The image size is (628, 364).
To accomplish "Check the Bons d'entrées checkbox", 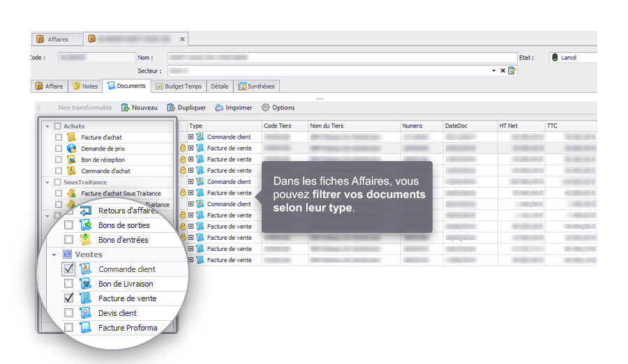I will point(69,240).
